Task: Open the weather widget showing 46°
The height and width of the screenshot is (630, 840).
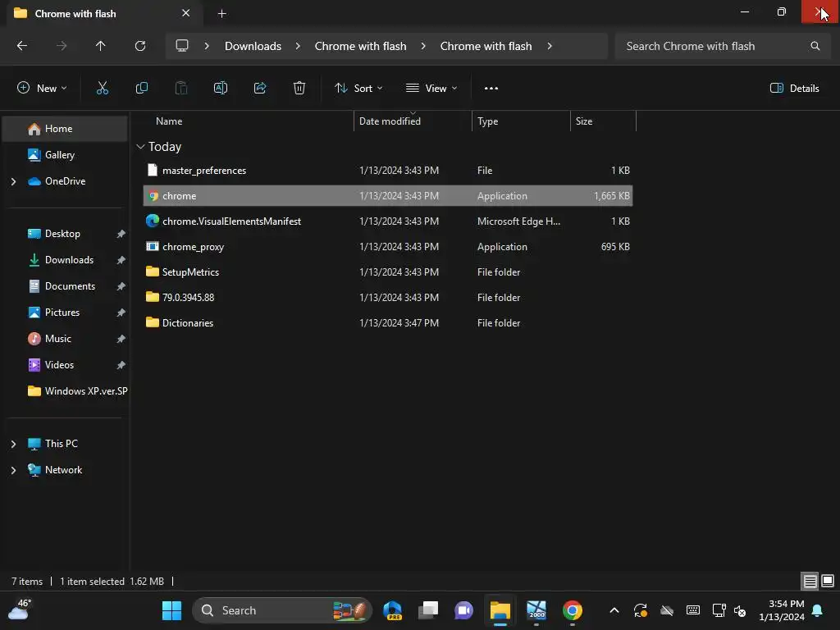Action: click(x=19, y=609)
